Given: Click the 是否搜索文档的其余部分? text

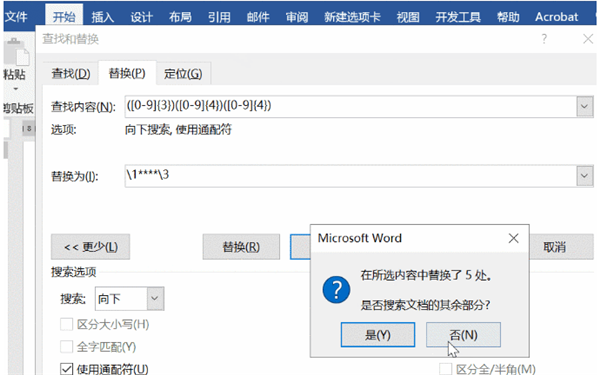Looking at the screenshot, I should coord(425,305).
